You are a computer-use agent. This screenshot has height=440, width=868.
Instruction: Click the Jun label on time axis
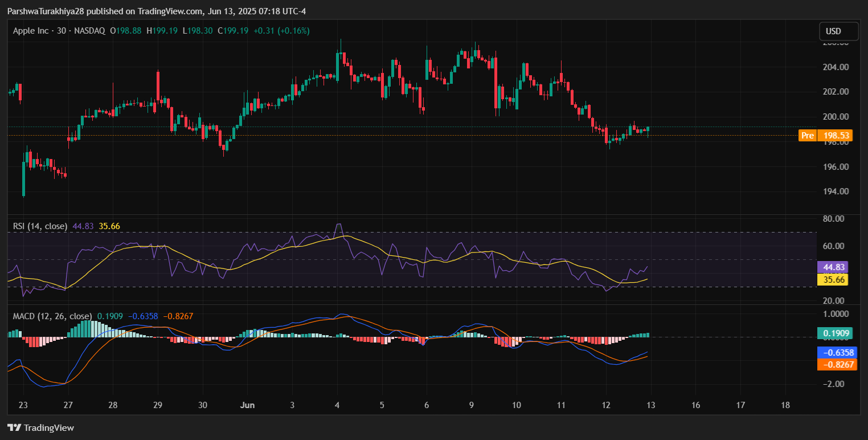(x=247, y=405)
